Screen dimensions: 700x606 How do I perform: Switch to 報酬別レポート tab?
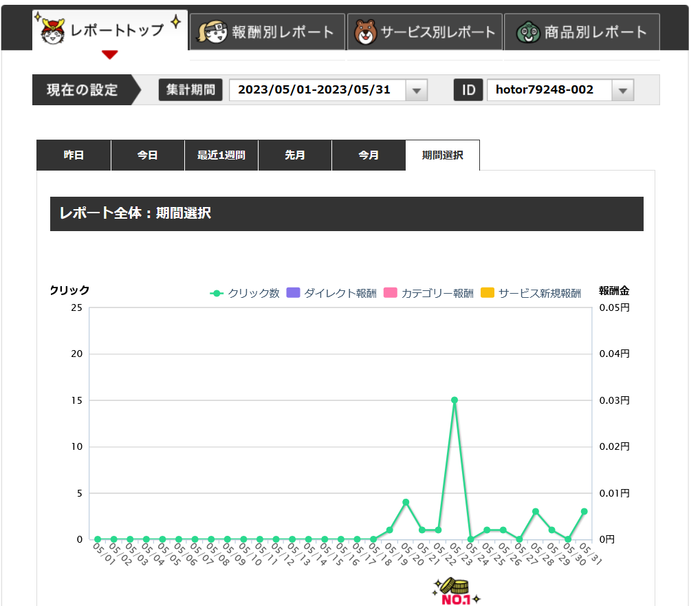tap(267, 32)
